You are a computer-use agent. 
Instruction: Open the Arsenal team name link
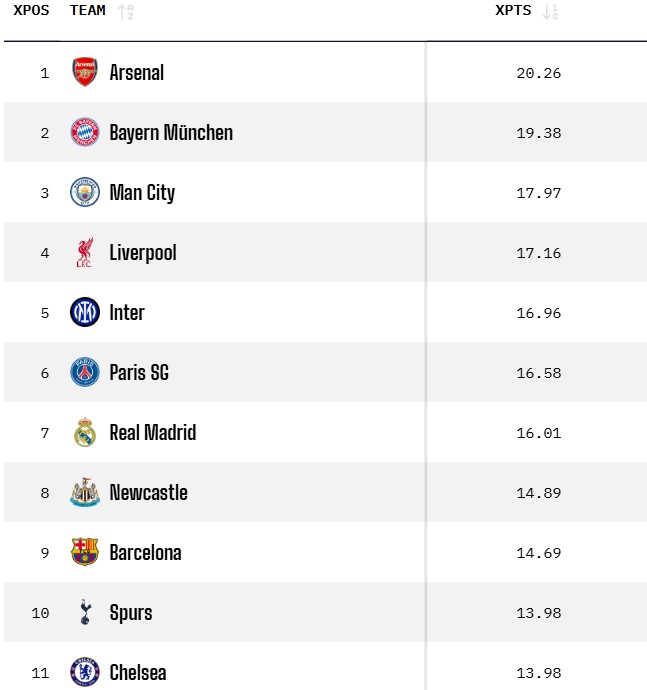(x=137, y=72)
